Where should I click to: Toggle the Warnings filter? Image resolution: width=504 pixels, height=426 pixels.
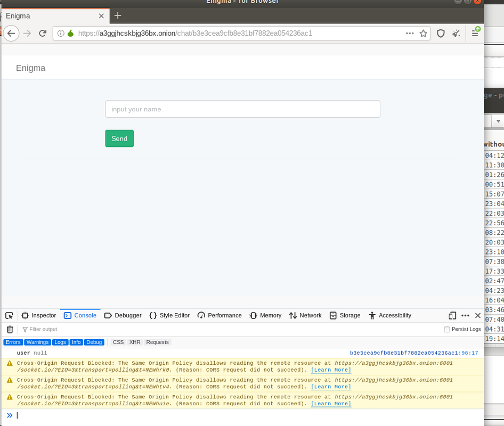click(x=38, y=342)
